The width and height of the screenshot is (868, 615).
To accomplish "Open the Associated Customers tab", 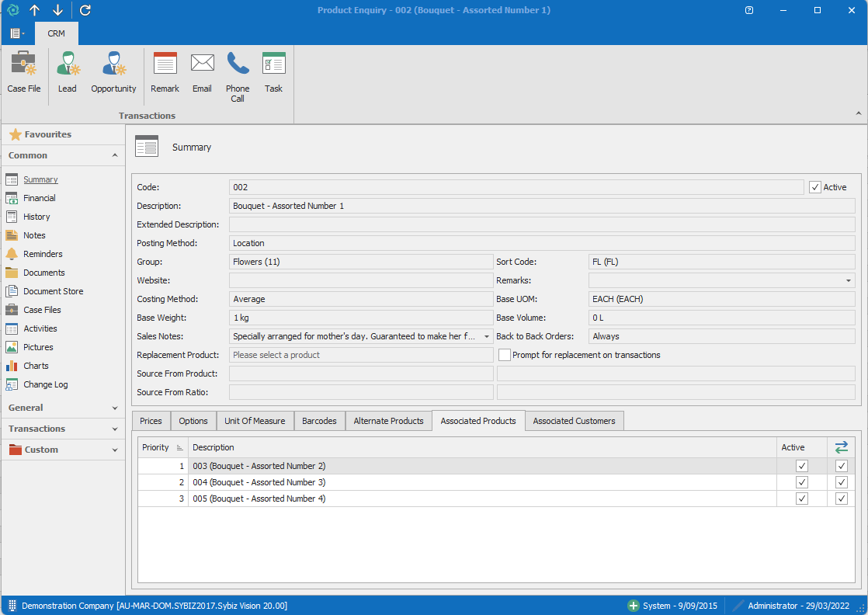I will [574, 421].
